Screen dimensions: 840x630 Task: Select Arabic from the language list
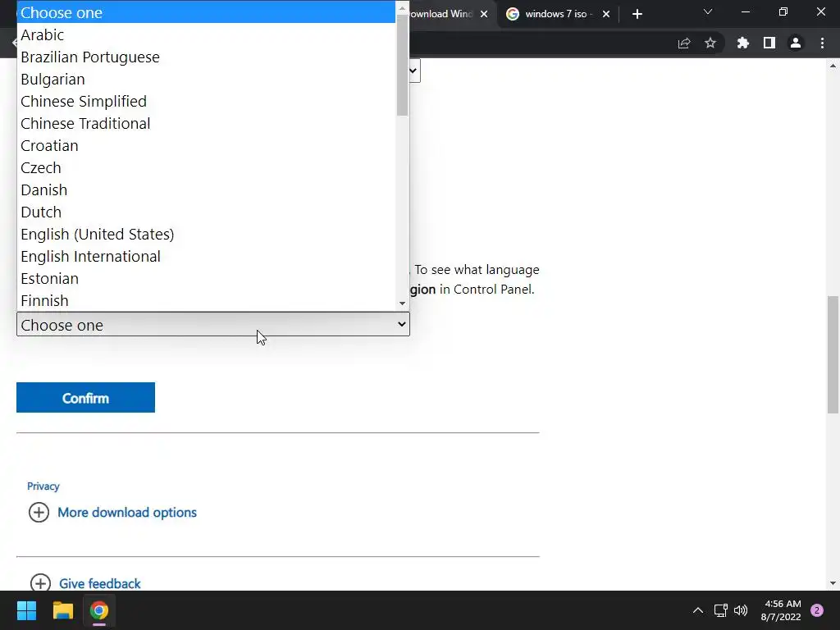[x=206, y=34]
